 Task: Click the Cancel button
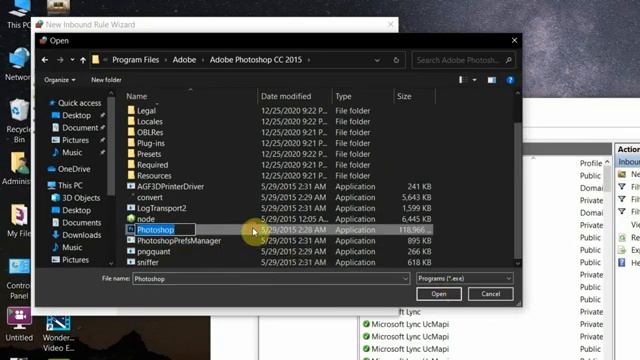click(491, 294)
